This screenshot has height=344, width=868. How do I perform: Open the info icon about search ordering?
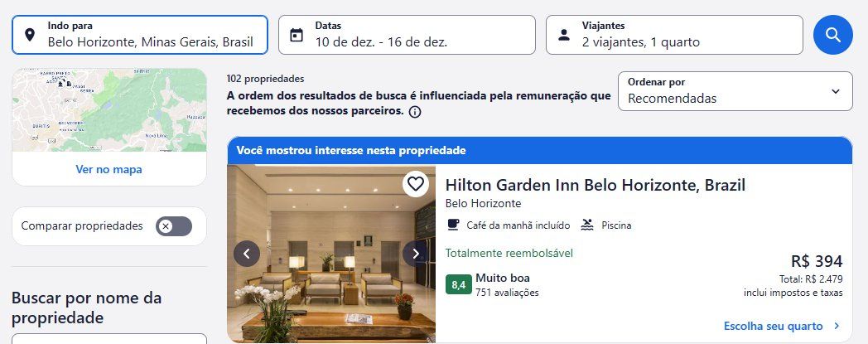(x=415, y=112)
